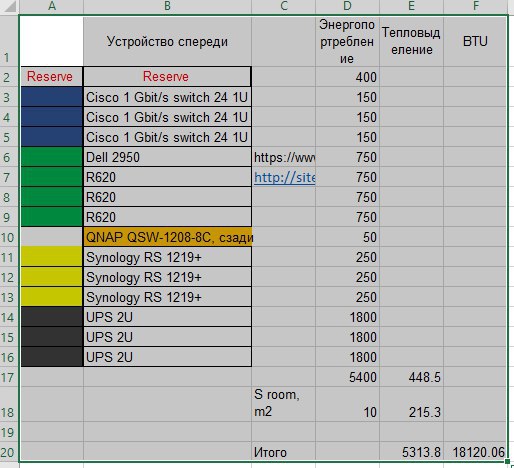Image resolution: width=514 pixels, height=468 pixels.
Task: Select column D header
Action: pyautogui.click(x=347, y=6)
